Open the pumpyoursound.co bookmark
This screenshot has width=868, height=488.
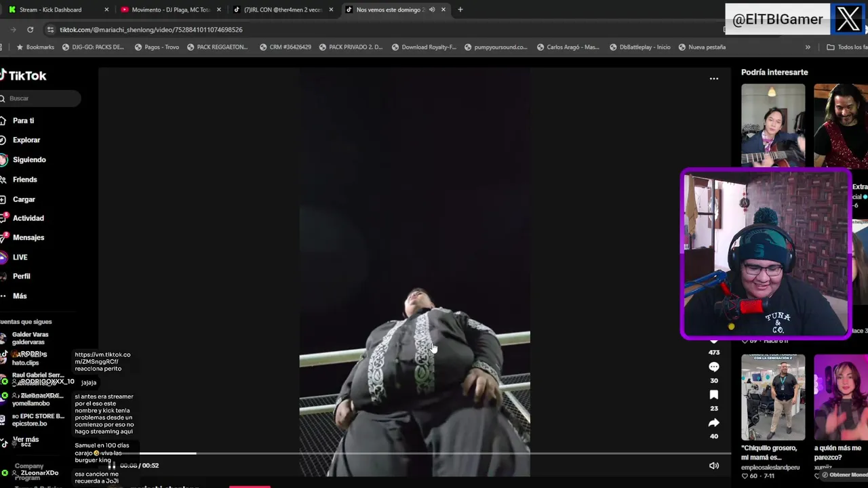point(496,47)
